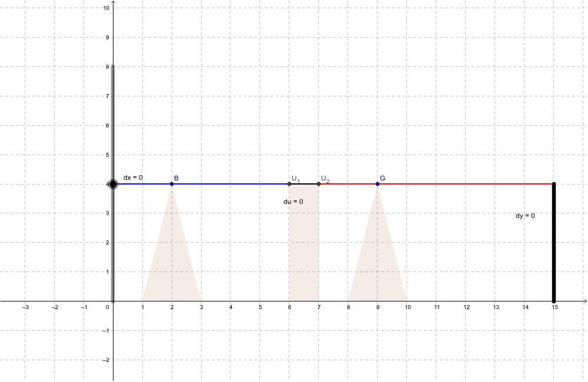Click the y-axis tick label −2
Screen dimensions: 588x382
tap(106, 360)
